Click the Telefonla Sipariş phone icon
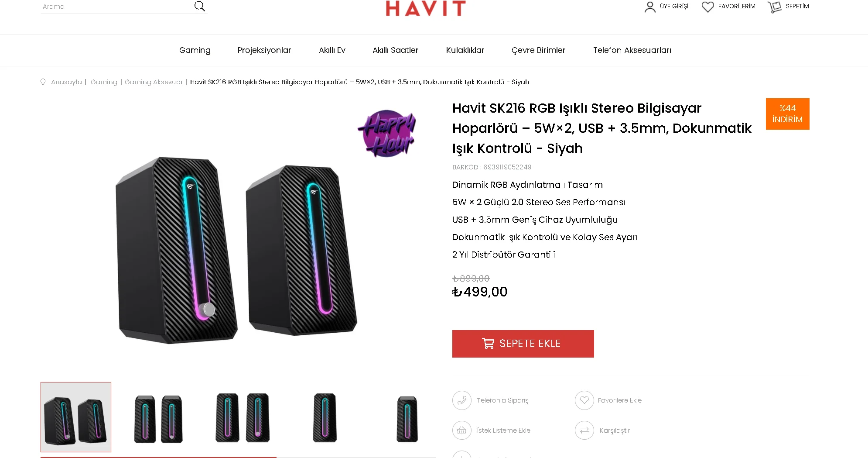This screenshot has height=458, width=868. (x=462, y=400)
